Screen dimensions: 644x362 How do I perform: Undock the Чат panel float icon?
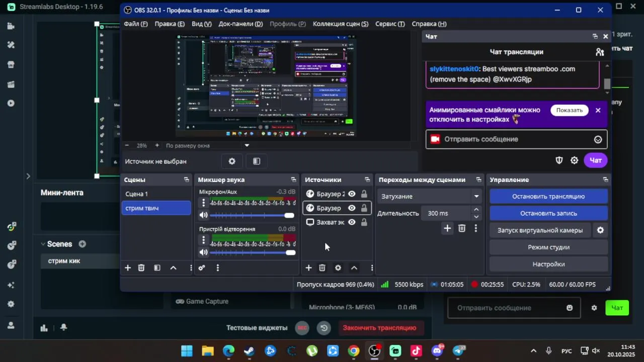tap(595, 36)
